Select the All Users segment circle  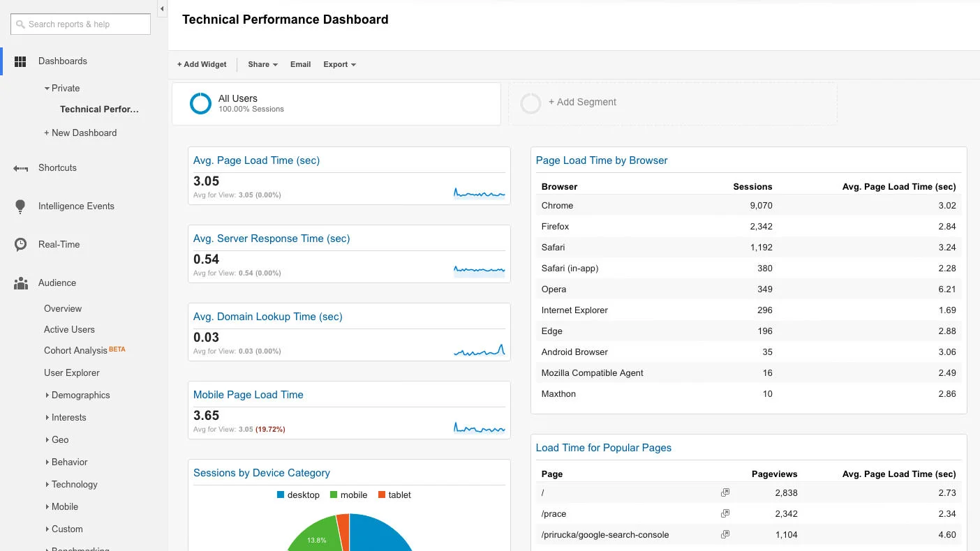click(200, 103)
